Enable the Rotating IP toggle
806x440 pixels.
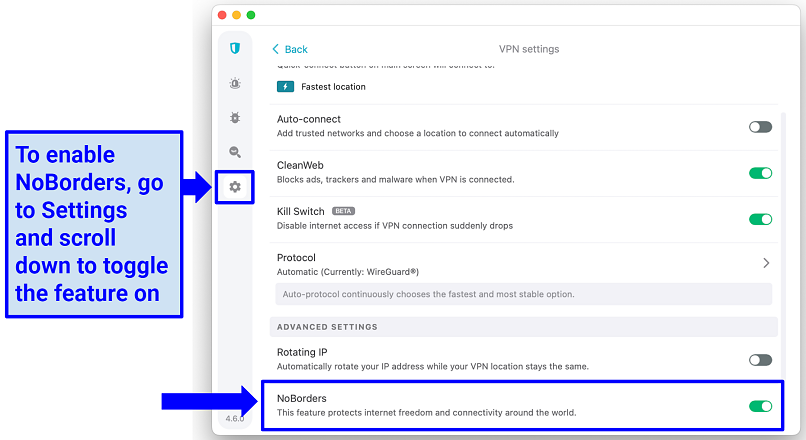pos(760,360)
